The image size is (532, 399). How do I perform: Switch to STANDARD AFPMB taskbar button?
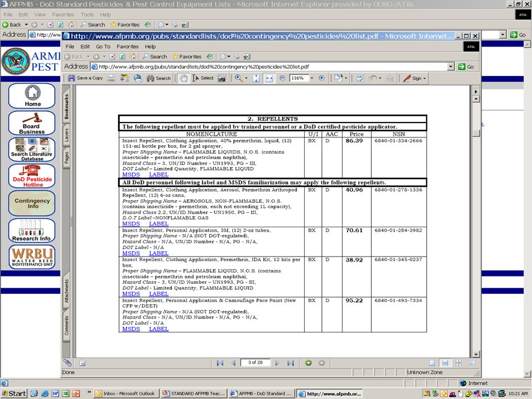click(193, 393)
